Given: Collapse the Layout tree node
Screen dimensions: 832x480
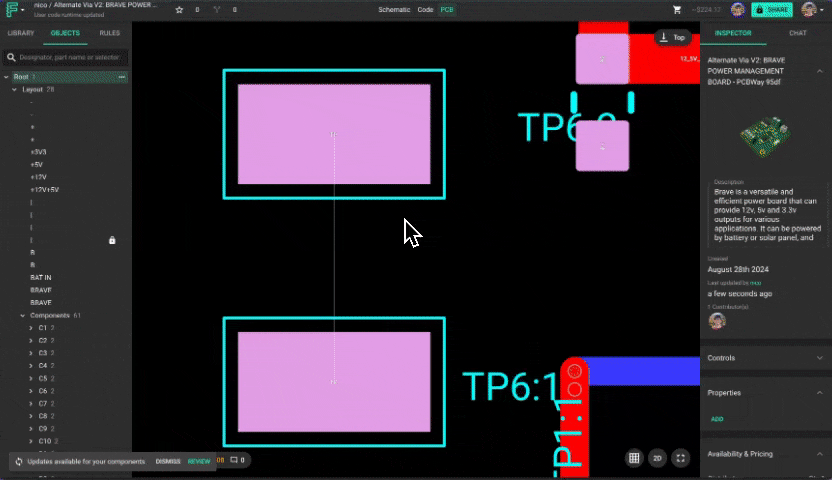Looking at the screenshot, I should [14, 90].
